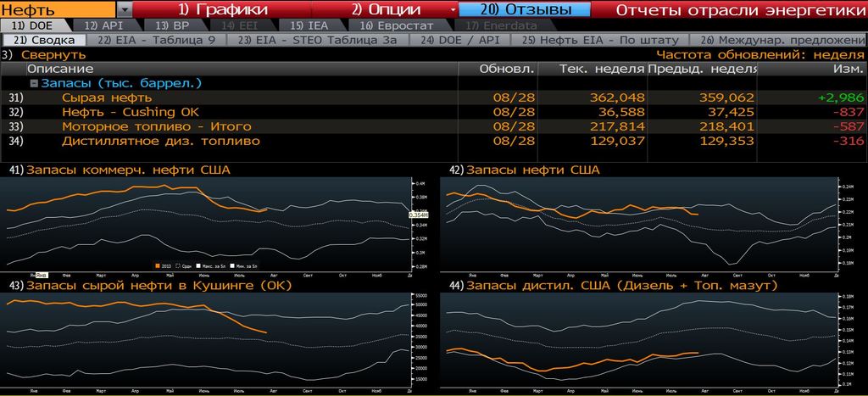Viewport: 868px width, 396px height.
Task: Collapse the Запасы (тыс. баррел.) group icon
Action: click(34, 83)
